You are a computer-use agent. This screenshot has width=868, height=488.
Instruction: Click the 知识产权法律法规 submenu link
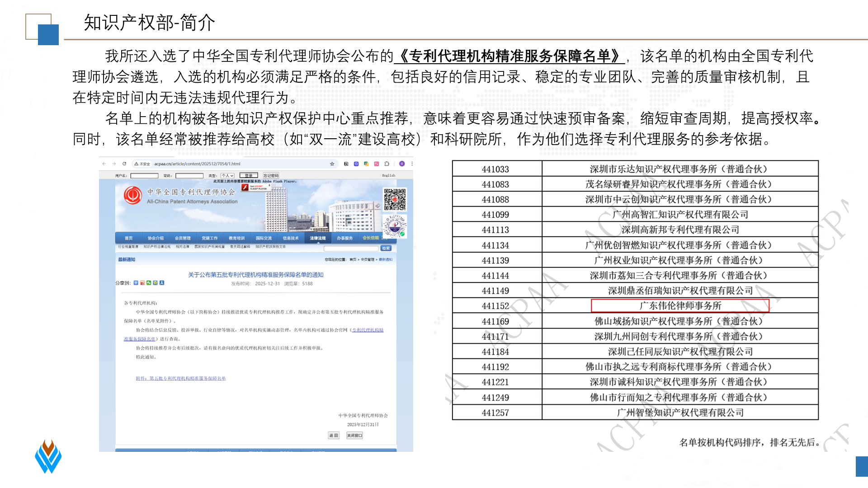click(x=157, y=247)
